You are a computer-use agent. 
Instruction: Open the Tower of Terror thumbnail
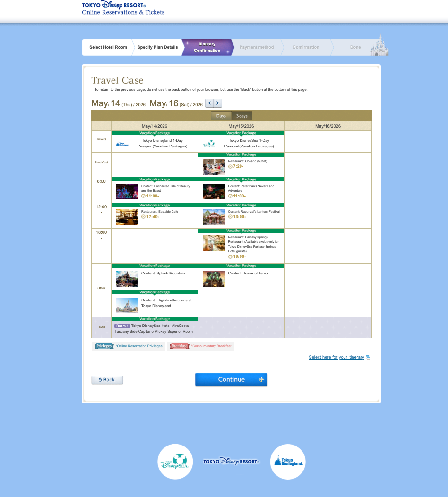pos(214,279)
